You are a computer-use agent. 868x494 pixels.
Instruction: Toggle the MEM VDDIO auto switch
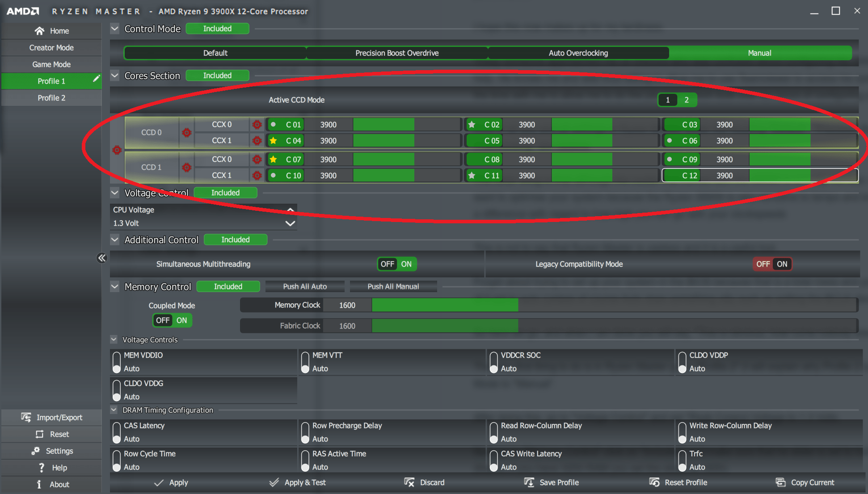117,362
